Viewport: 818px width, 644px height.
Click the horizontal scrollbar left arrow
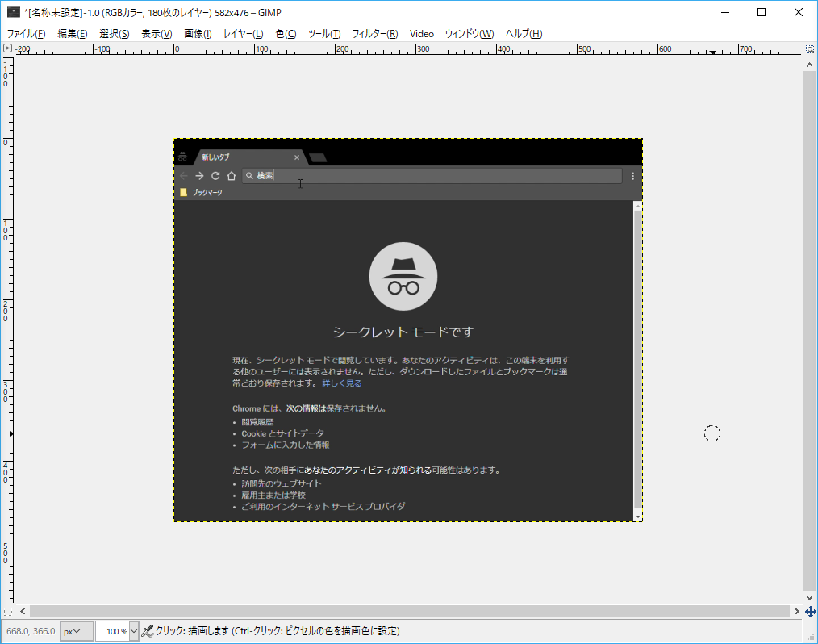tap(23, 611)
